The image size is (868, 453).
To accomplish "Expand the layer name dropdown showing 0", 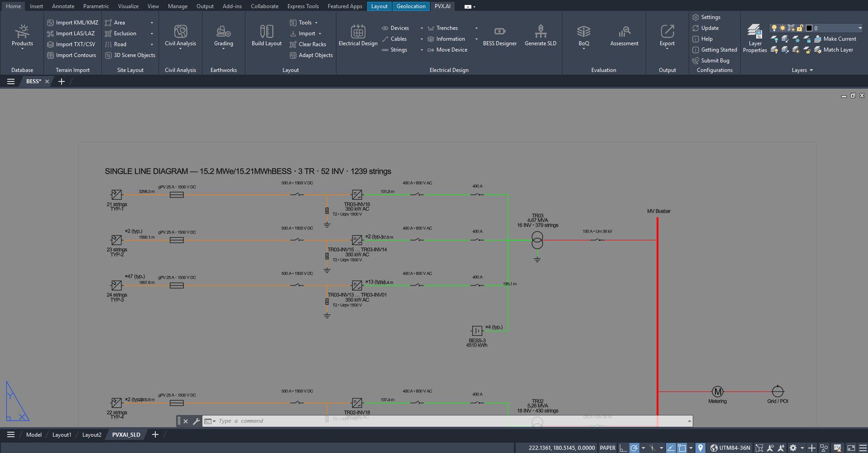I will click(x=860, y=28).
